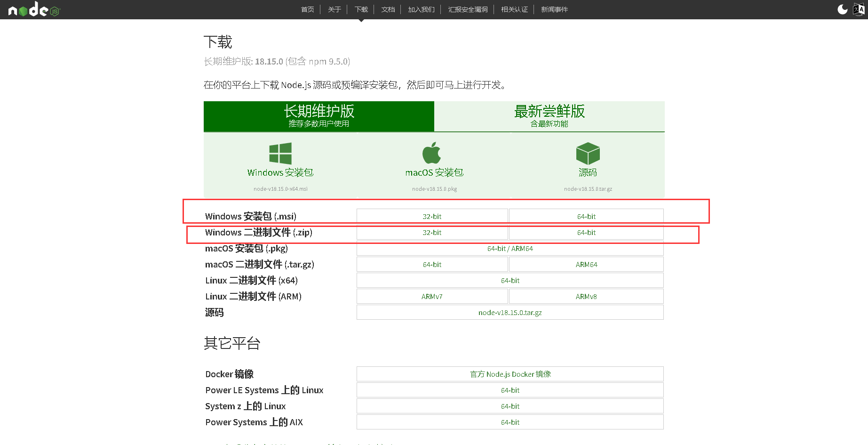Viewport: 868px width, 445px height.
Task: Open the language translation icon
Action: coord(859,9)
